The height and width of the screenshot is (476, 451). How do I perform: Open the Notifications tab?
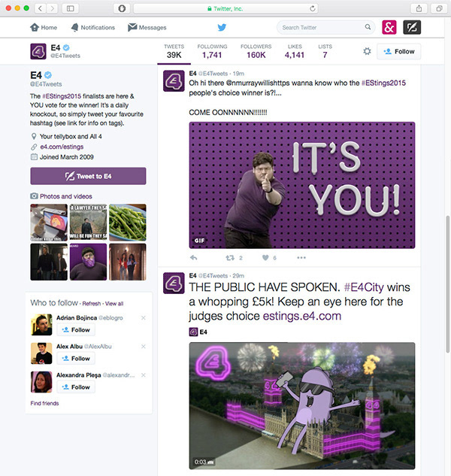(x=93, y=28)
